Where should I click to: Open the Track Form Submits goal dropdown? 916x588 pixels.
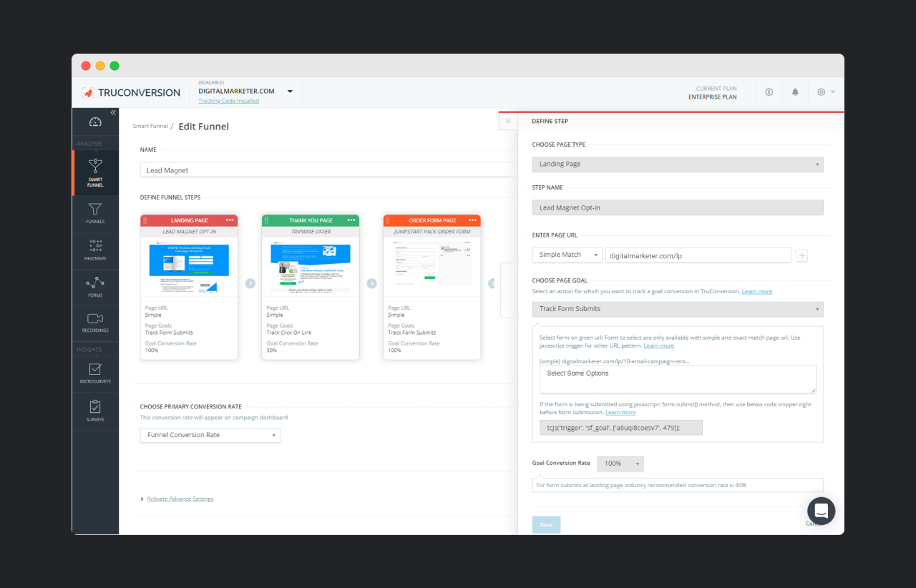[x=678, y=309]
